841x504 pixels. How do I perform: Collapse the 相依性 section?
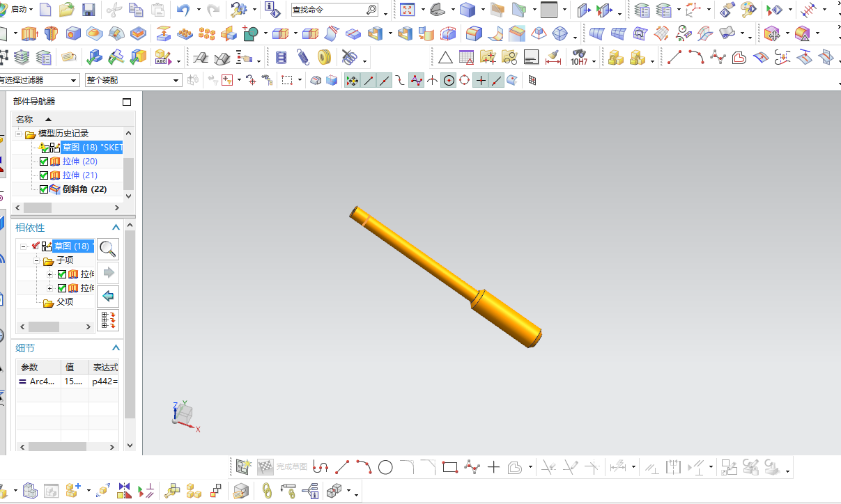coord(116,228)
